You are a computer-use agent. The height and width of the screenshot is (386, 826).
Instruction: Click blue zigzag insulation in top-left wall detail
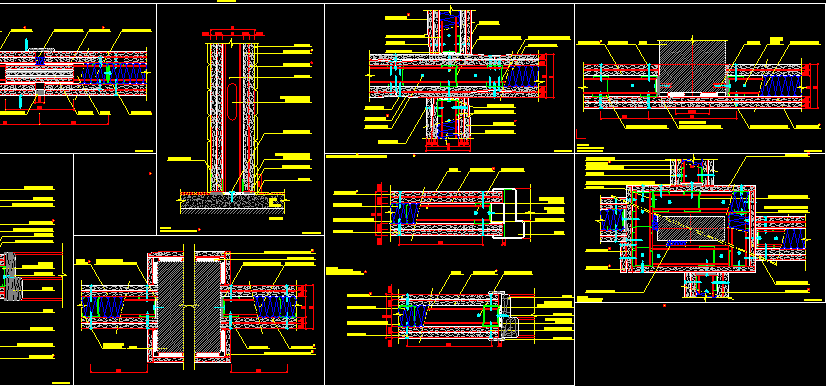(x=113, y=74)
